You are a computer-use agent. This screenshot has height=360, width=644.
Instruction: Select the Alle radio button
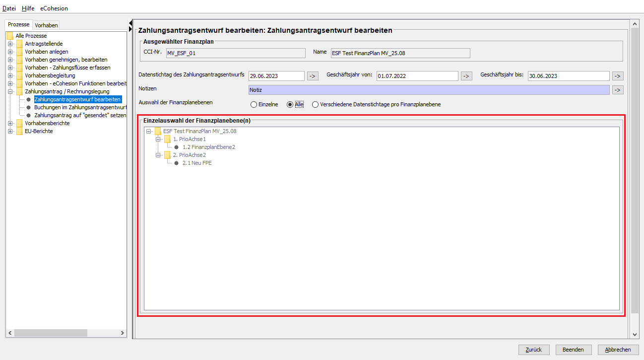pos(290,104)
